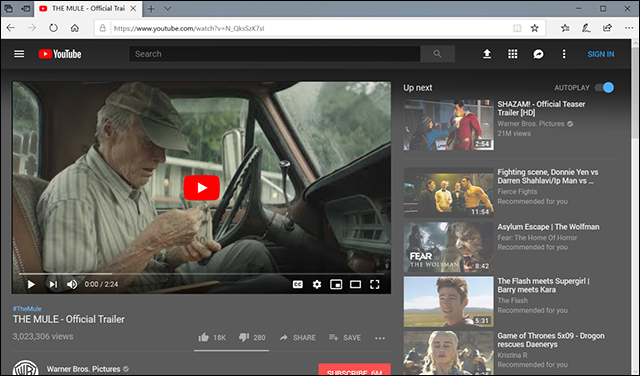Mute the video volume
Screen dimensions: 640x376
pyautogui.click(x=72, y=284)
